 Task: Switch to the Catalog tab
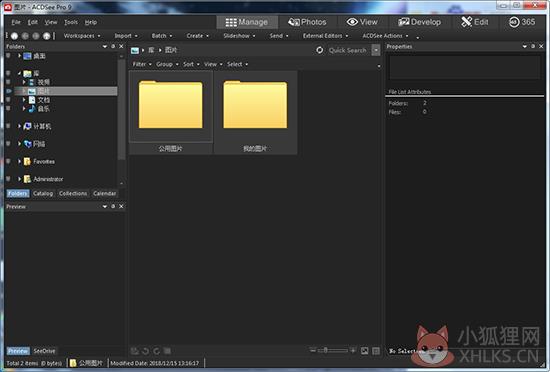pyautogui.click(x=43, y=194)
